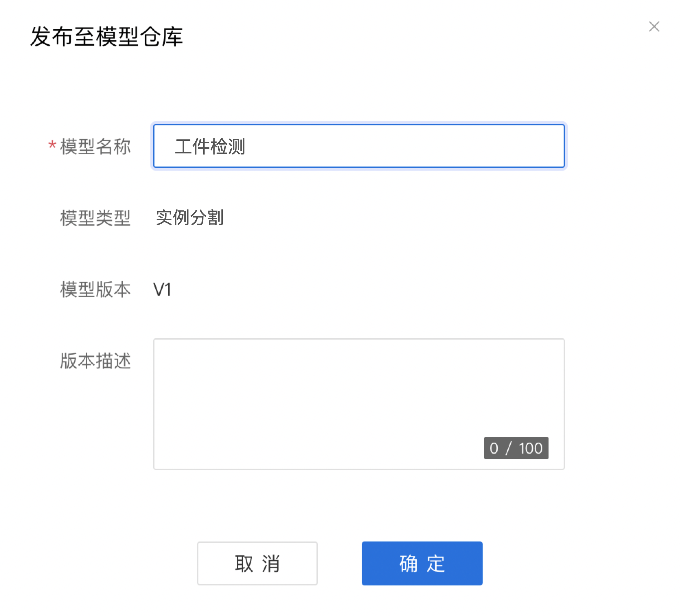Select the 实例分割 model type text
680x616 pixels.
tap(189, 217)
